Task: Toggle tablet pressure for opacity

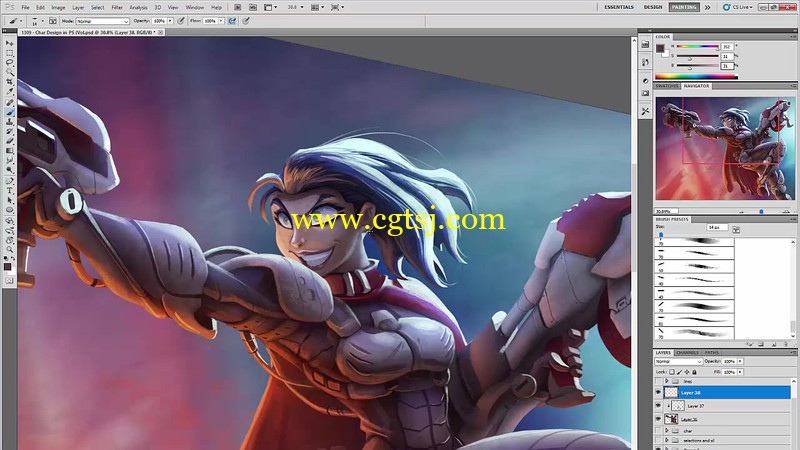Action: [181, 21]
